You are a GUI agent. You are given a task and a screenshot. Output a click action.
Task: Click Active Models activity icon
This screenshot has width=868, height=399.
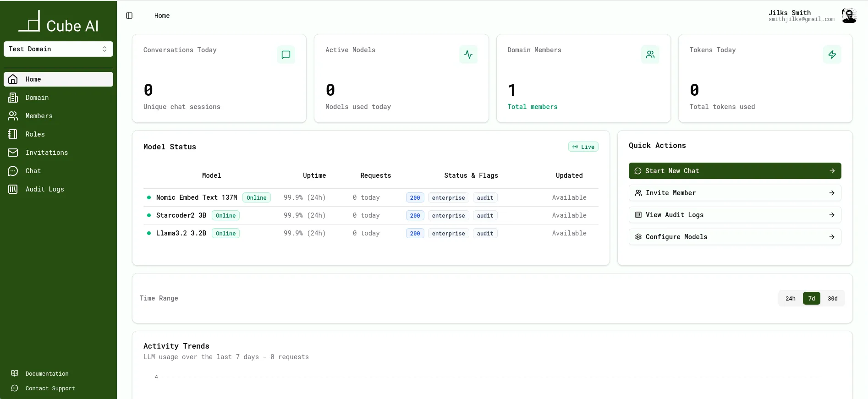(x=468, y=55)
